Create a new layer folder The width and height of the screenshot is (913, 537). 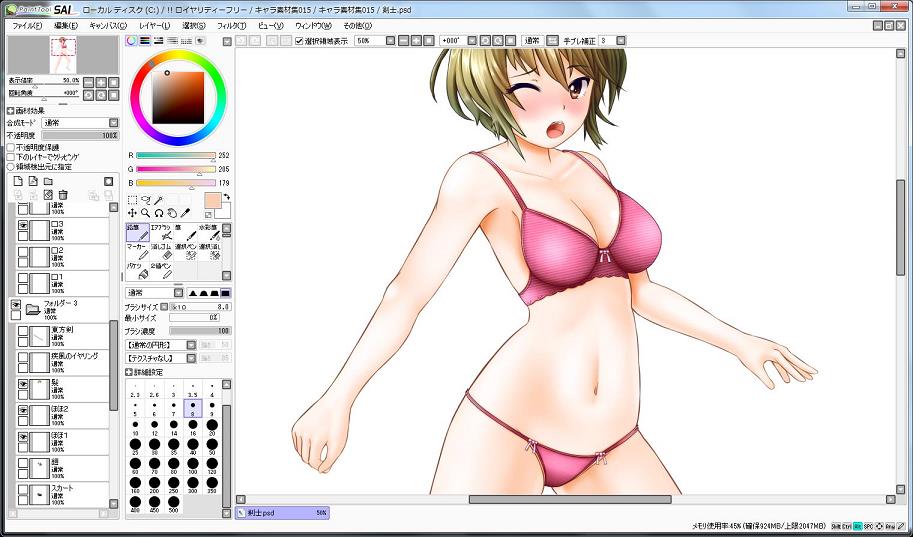click(49, 181)
